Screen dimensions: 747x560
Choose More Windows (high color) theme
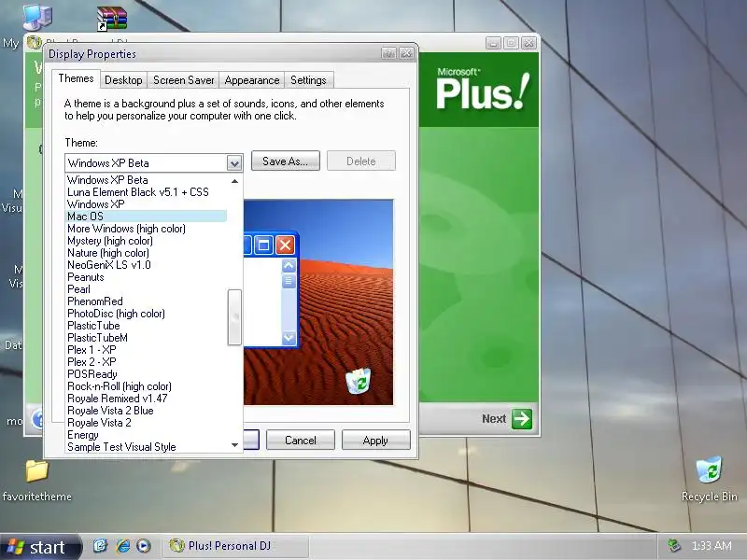click(x=146, y=229)
